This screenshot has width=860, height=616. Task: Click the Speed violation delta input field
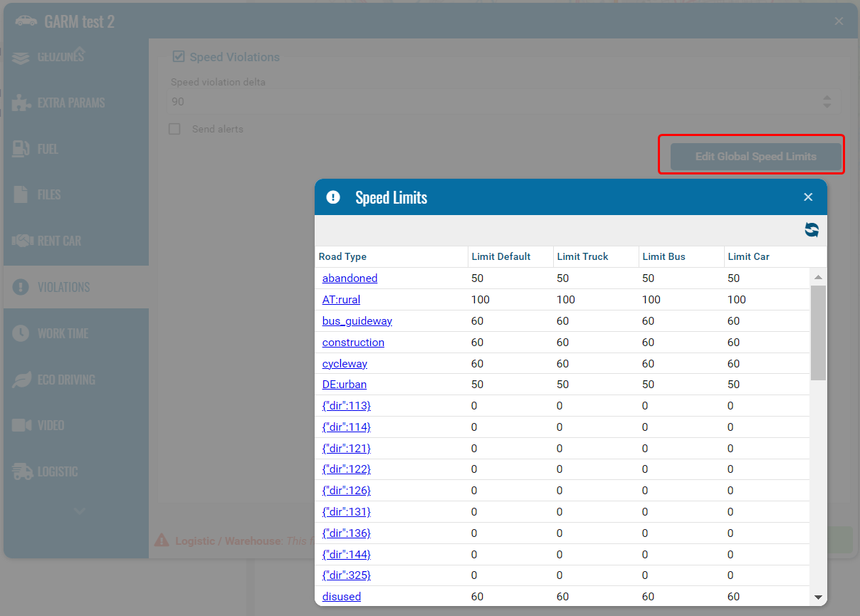(491, 102)
